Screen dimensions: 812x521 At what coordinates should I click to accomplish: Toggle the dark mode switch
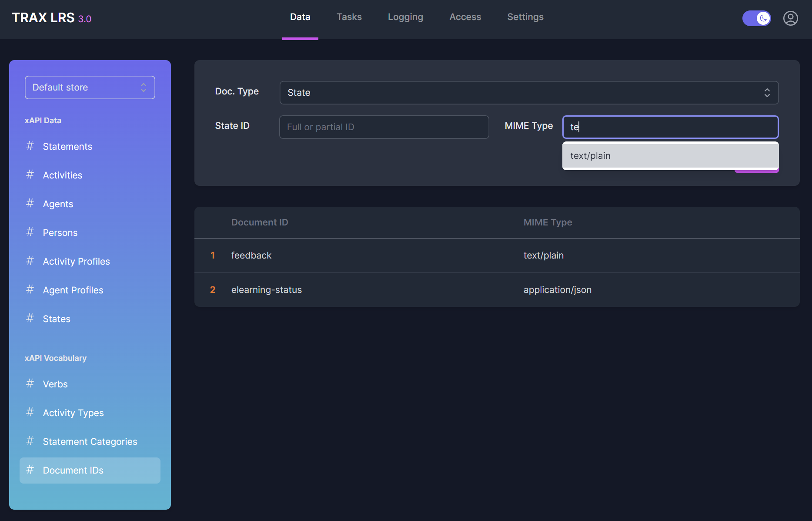click(756, 18)
